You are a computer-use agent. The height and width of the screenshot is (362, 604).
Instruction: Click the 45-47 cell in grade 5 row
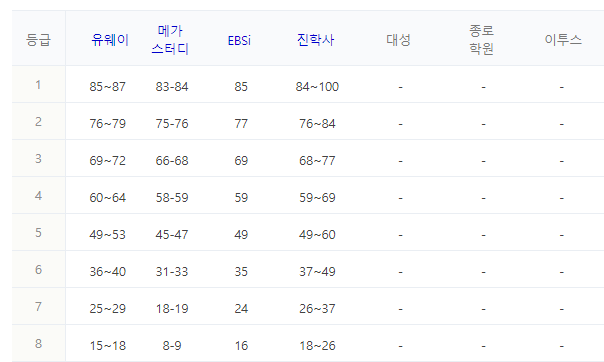pyautogui.click(x=172, y=235)
